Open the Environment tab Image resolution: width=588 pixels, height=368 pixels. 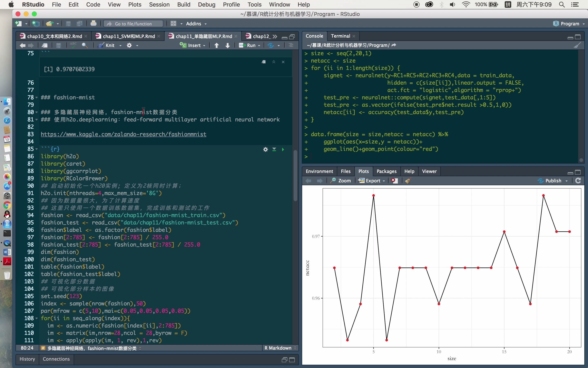tap(319, 171)
